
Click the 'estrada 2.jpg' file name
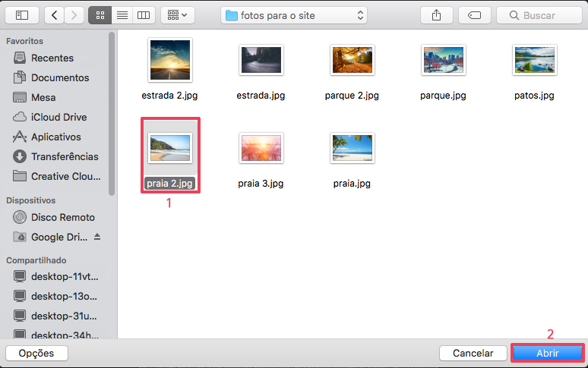click(x=169, y=96)
